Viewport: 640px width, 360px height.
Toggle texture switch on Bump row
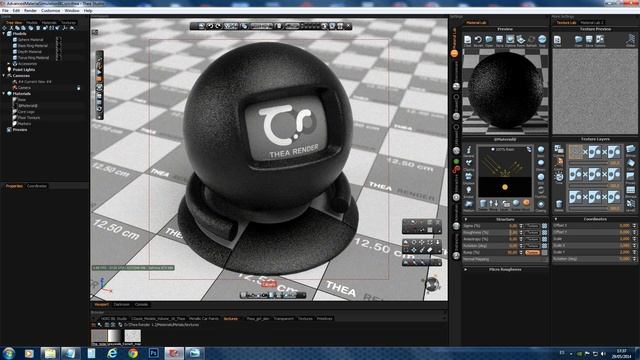click(x=544, y=253)
